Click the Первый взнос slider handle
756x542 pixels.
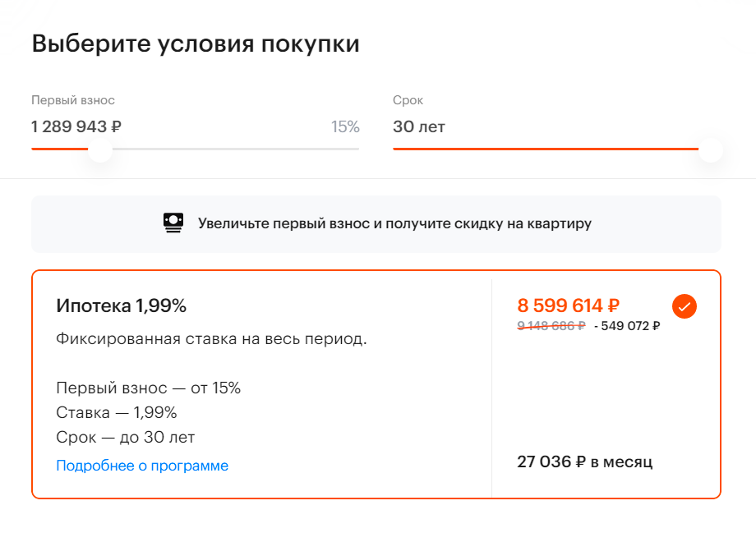point(99,150)
